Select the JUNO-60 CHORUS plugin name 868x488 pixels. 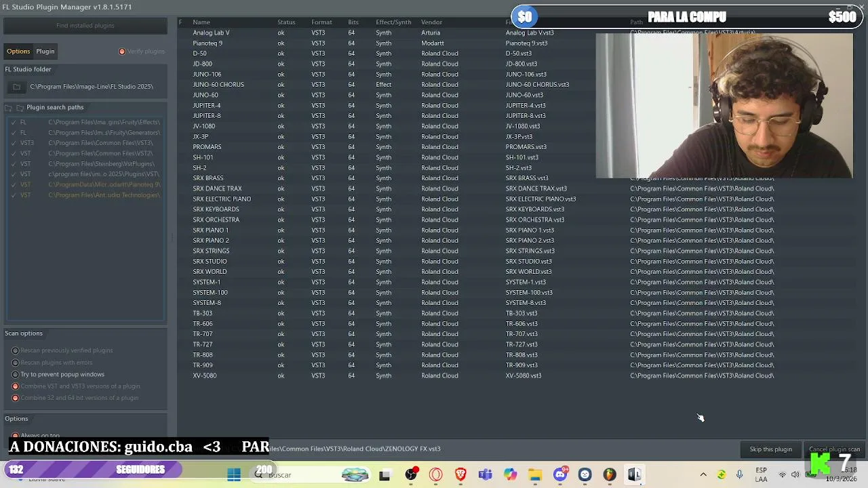[x=218, y=85]
